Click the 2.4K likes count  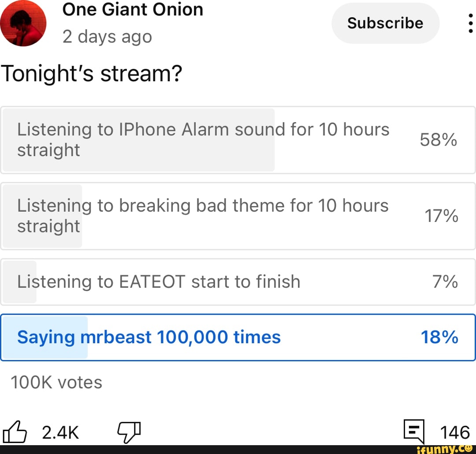click(x=60, y=432)
